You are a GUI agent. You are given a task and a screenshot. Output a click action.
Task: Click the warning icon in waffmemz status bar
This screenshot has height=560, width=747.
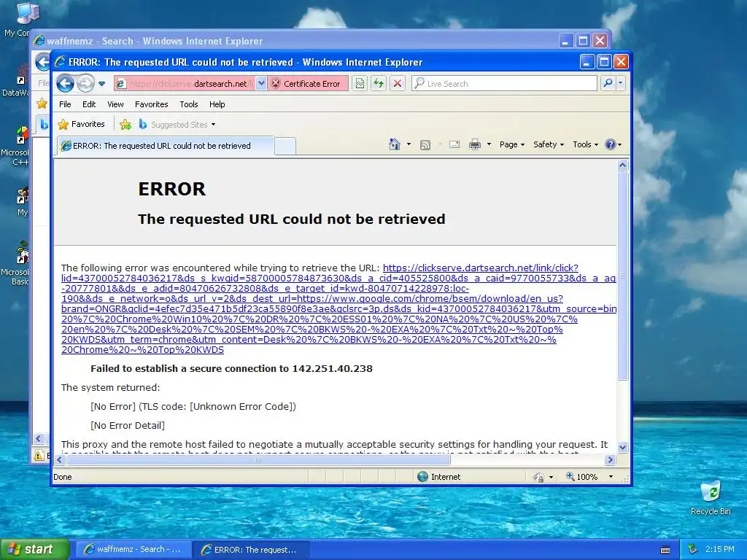pos(39,455)
